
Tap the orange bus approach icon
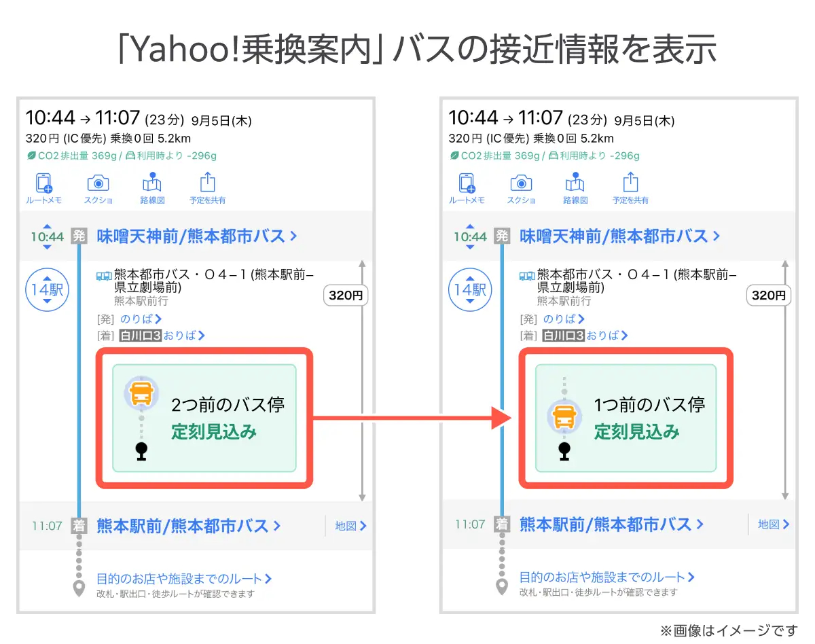click(141, 391)
